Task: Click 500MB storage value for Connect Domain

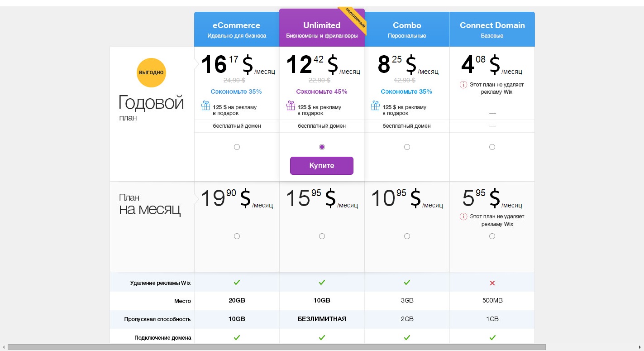Action: click(492, 301)
